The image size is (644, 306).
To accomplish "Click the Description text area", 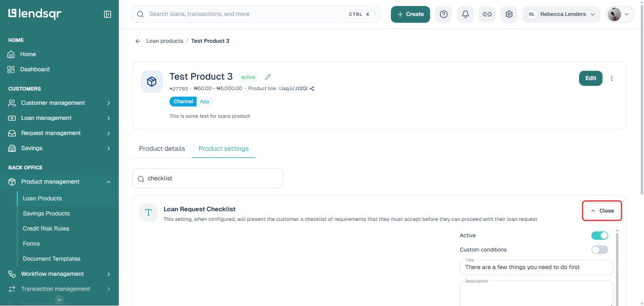I will point(537,293).
